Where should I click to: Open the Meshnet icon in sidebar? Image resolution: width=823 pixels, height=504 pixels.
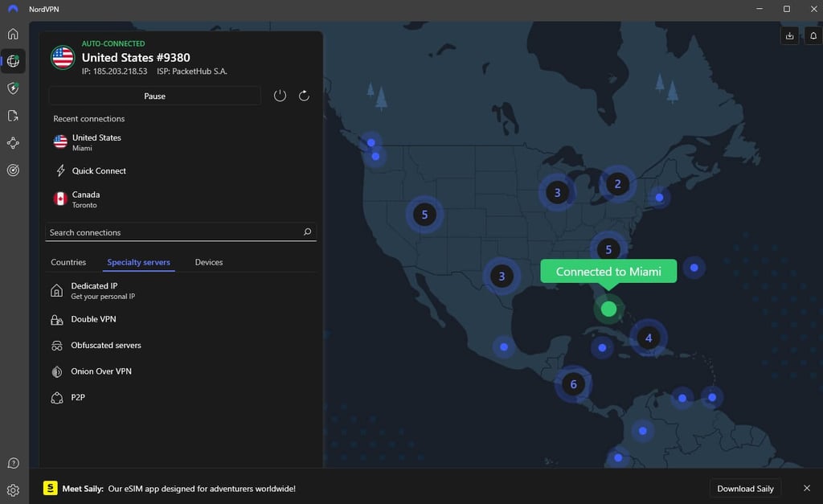point(13,143)
